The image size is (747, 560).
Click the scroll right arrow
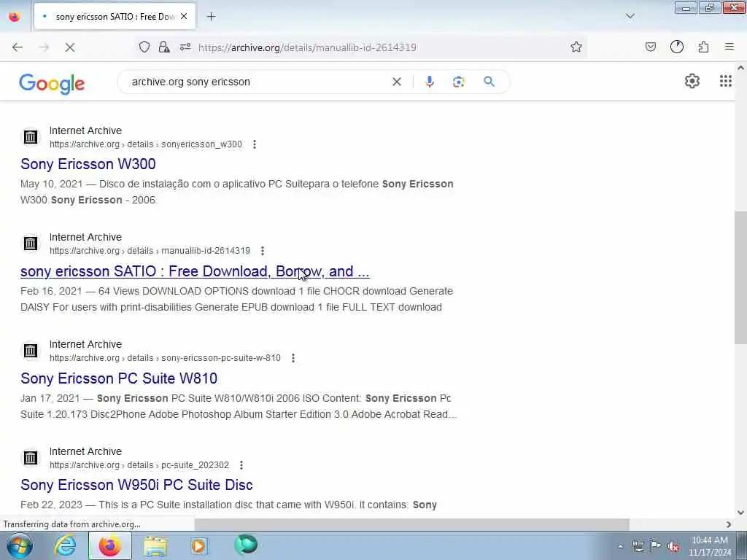(x=729, y=524)
